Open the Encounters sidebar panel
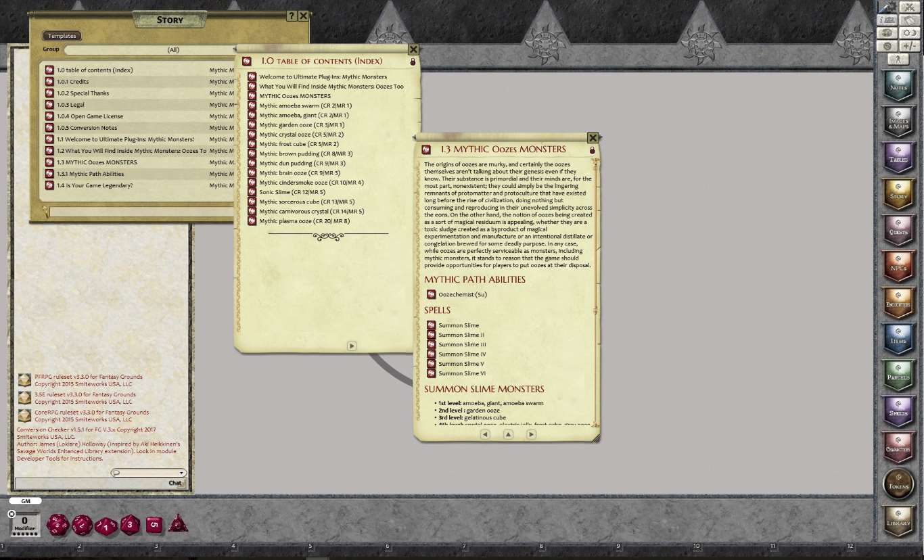Viewport: 924px width, 560px height. click(x=898, y=304)
